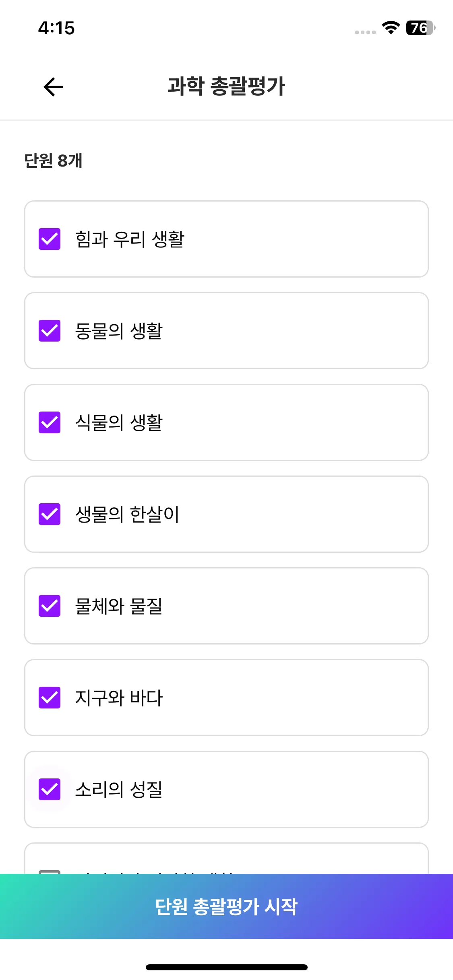
Task: Tap the 힘과 우리 생활 label text
Action: click(130, 239)
